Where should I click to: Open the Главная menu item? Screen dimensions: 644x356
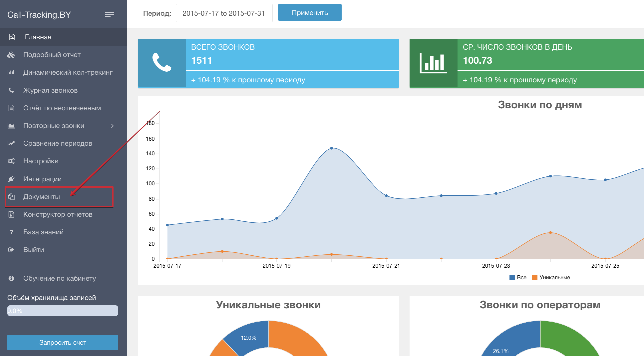(64, 37)
